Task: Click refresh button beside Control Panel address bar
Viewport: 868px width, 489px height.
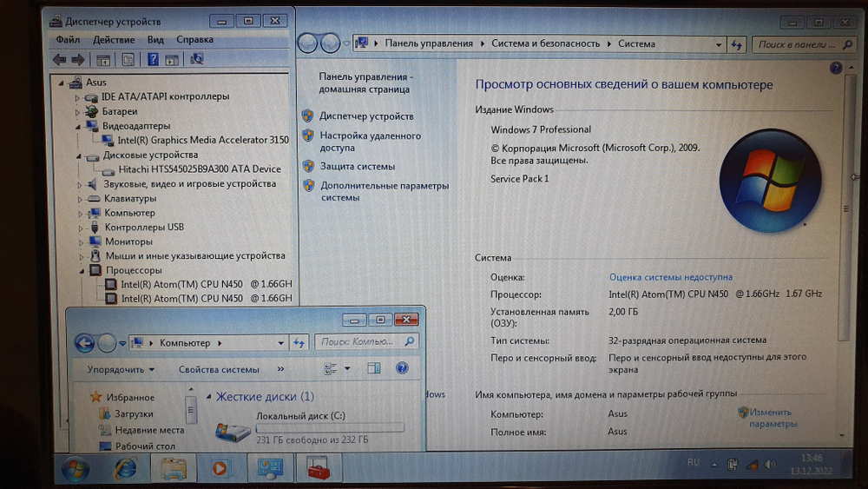Action: (x=736, y=44)
